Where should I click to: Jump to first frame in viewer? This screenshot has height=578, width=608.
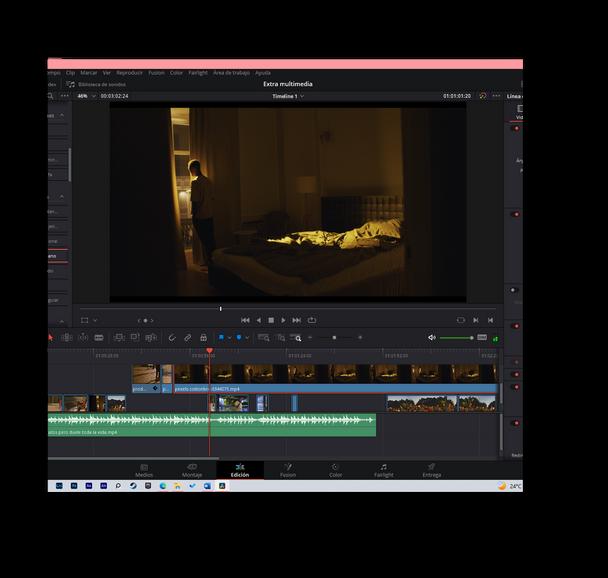click(245, 320)
